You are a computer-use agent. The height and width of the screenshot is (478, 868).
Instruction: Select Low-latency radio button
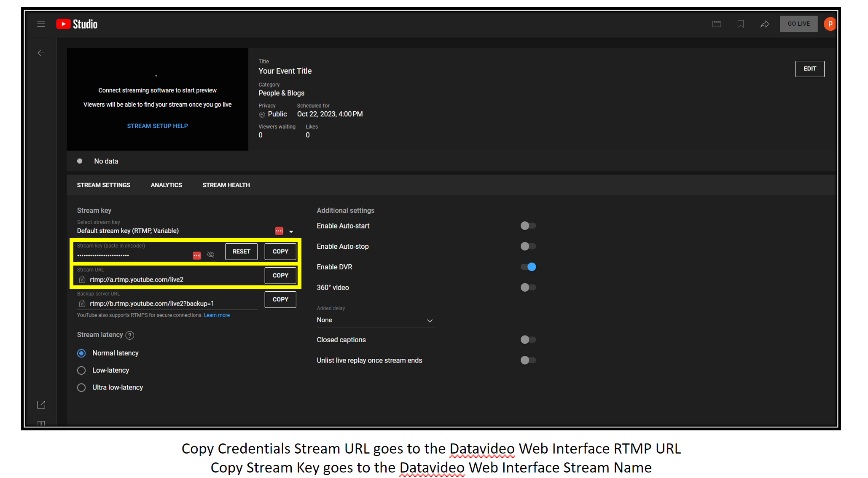pos(81,371)
